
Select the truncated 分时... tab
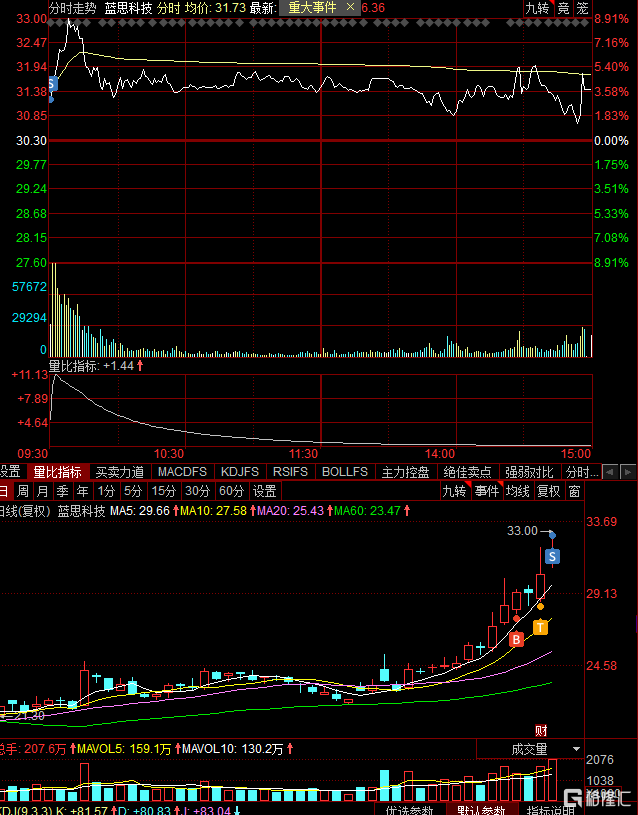[582, 472]
